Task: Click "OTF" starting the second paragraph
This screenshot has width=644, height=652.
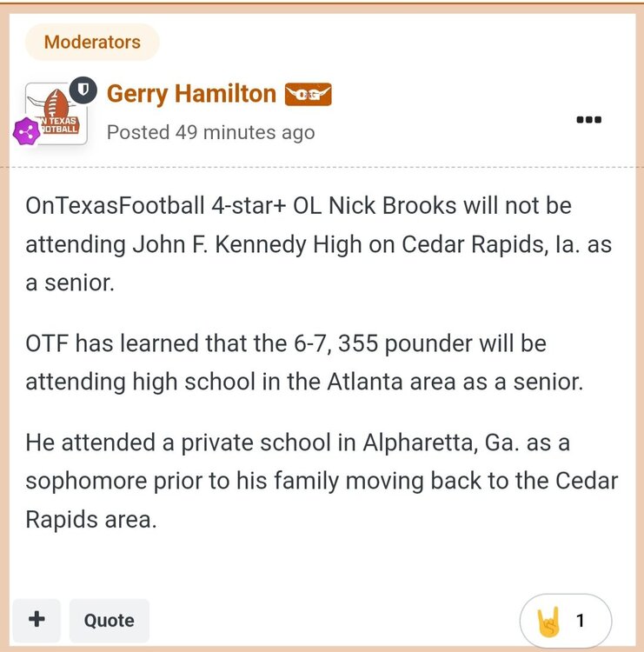Action: [x=46, y=343]
